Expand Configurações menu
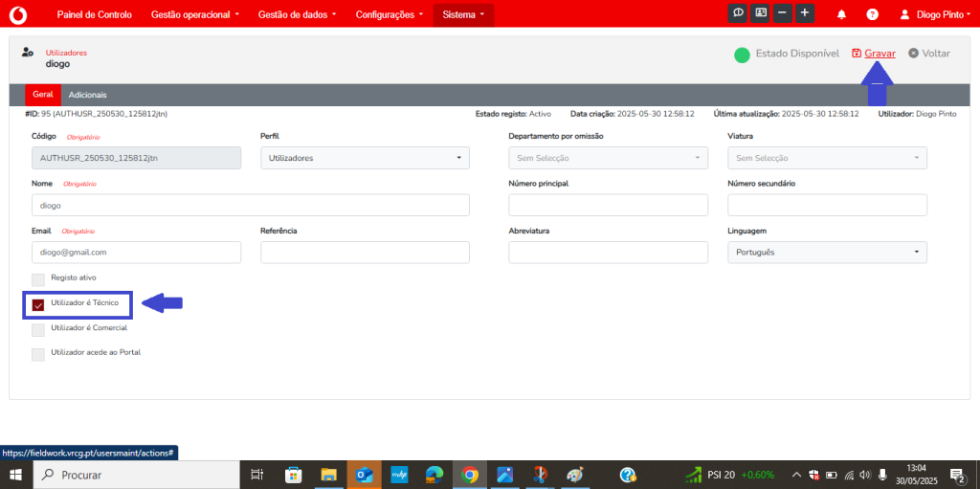The width and height of the screenshot is (980, 489). click(x=390, y=14)
